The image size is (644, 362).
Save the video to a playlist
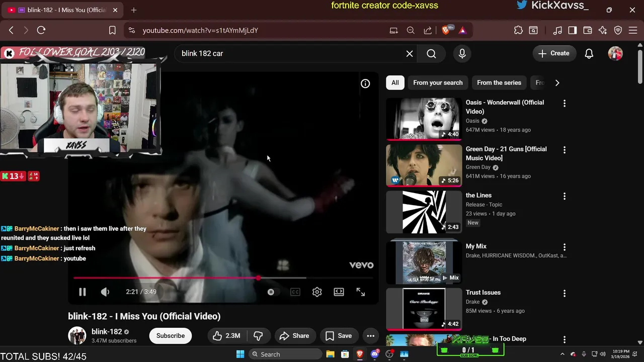coord(339,336)
